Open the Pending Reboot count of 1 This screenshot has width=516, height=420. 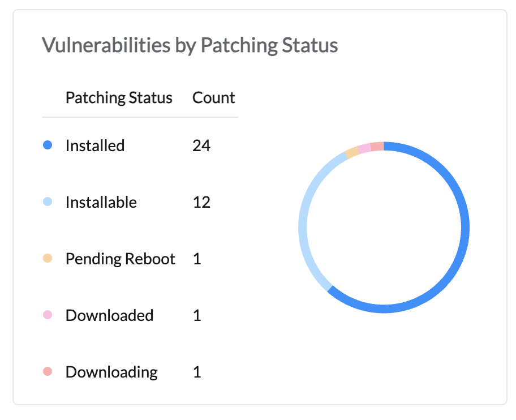coord(197,259)
